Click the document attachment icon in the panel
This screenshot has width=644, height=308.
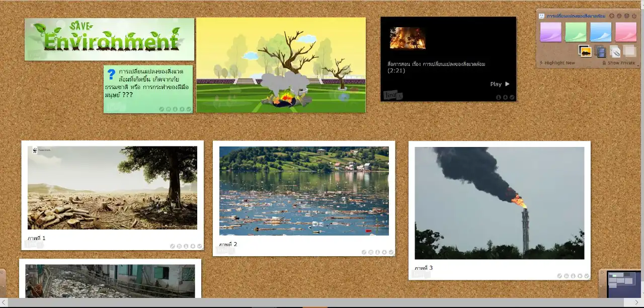click(616, 51)
